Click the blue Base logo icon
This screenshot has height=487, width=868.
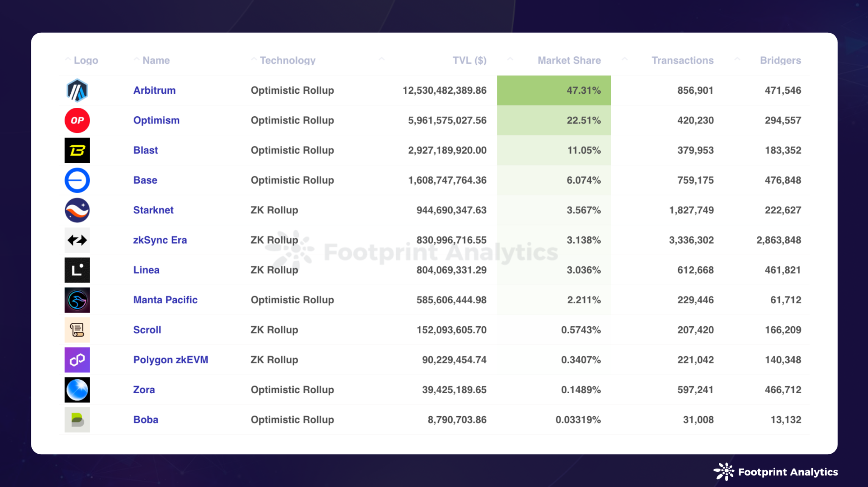click(x=77, y=180)
